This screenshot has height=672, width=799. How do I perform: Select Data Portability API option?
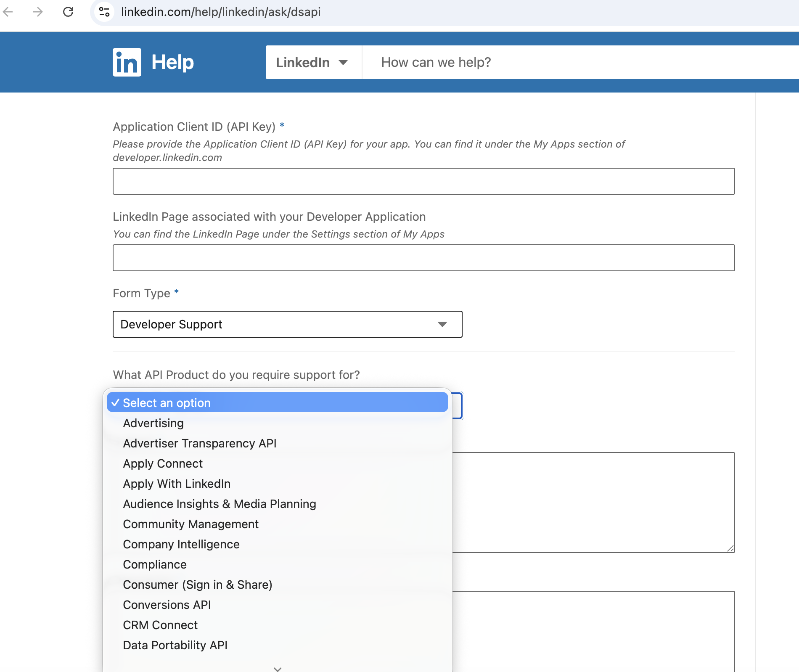click(278, 645)
